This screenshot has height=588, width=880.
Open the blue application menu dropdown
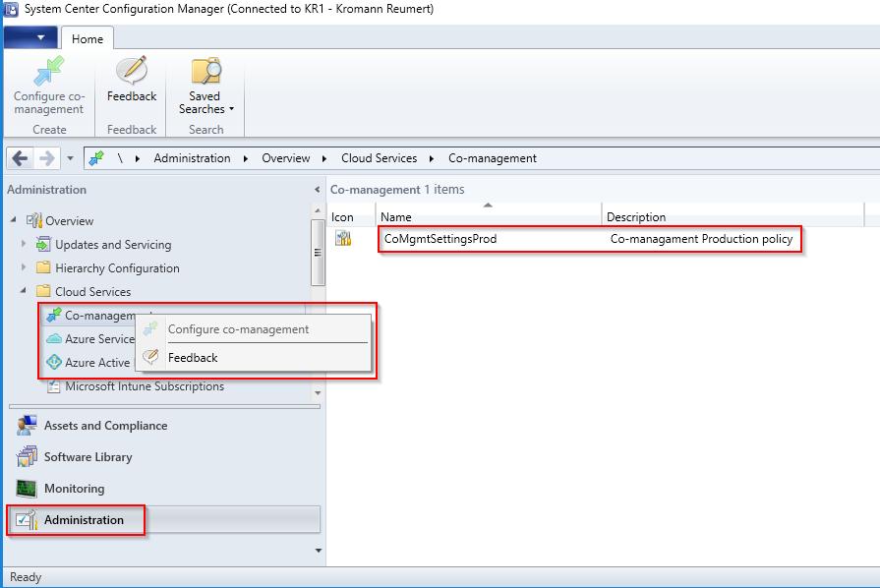pos(30,37)
